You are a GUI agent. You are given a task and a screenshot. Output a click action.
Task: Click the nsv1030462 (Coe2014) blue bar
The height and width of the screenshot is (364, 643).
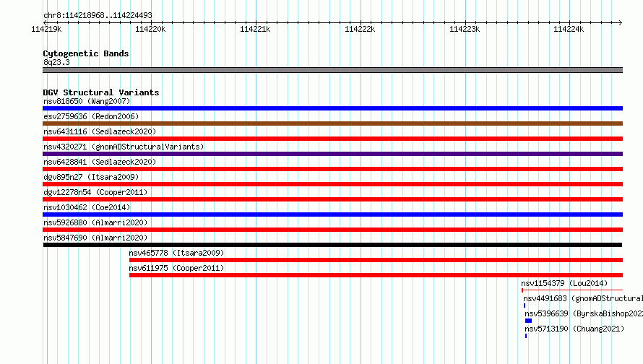click(x=332, y=214)
